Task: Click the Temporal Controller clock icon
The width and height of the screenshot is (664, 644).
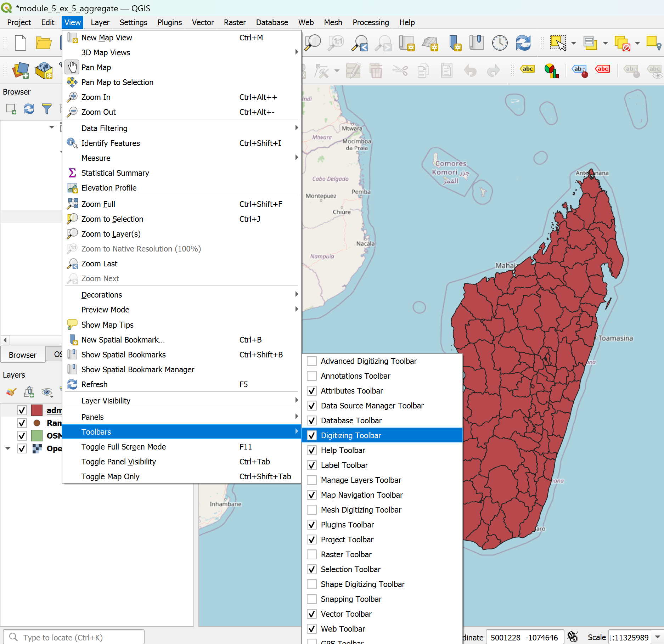Action: 500,43
